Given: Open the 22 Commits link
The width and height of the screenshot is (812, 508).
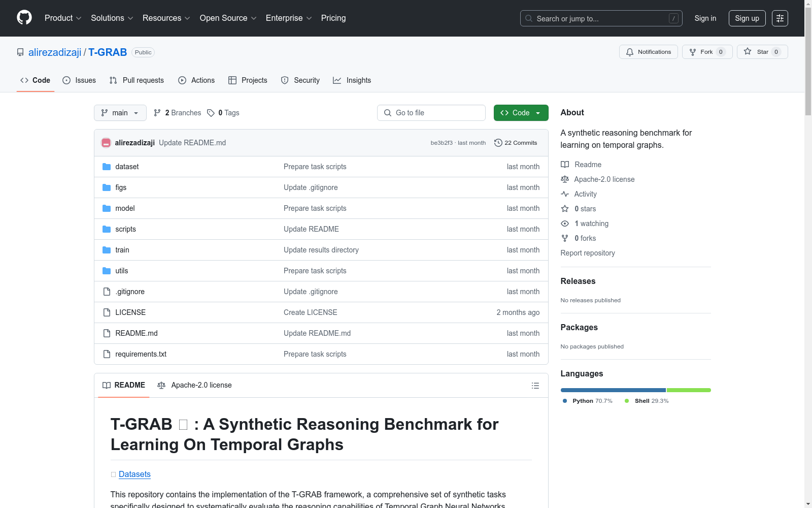Looking at the screenshot, I should (516, 143).
